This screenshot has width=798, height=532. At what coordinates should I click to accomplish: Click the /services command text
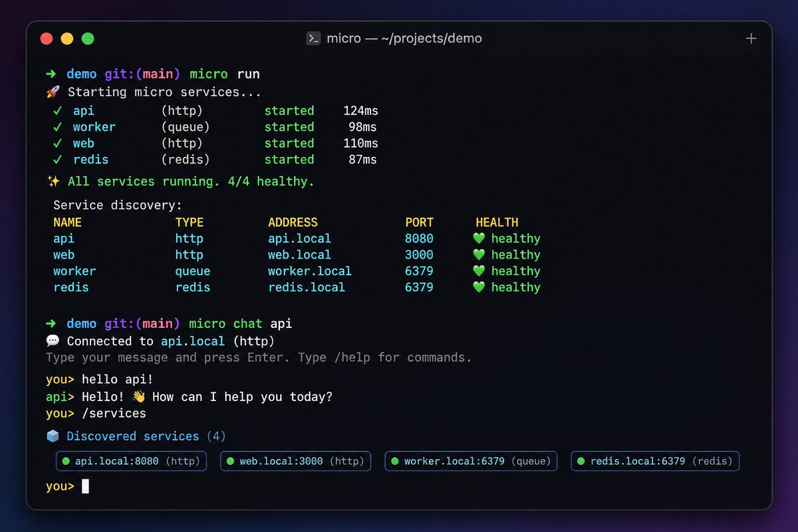pos(114,414)
